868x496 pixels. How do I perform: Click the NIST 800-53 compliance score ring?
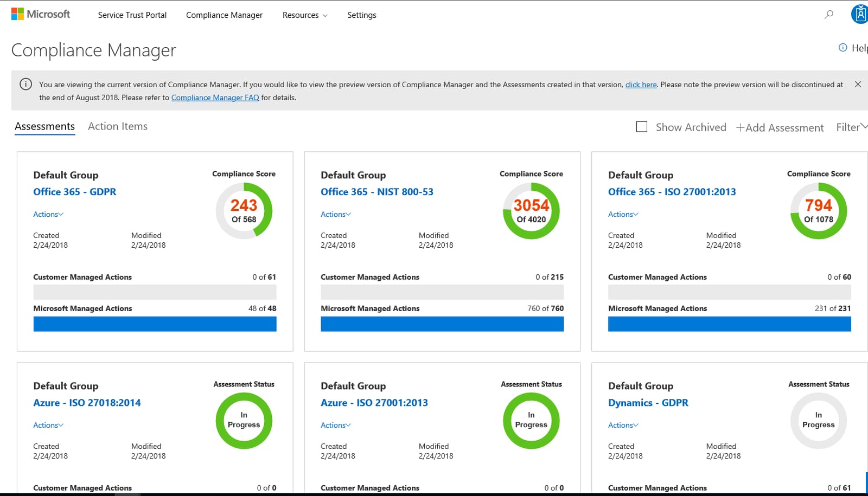click(x=531, y=211)
